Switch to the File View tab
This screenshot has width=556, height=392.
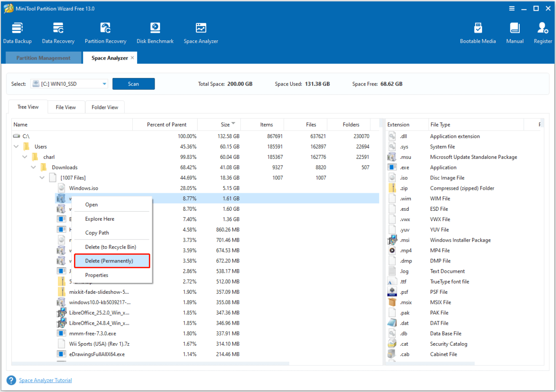pyautogui.click(x=66, y=107)
